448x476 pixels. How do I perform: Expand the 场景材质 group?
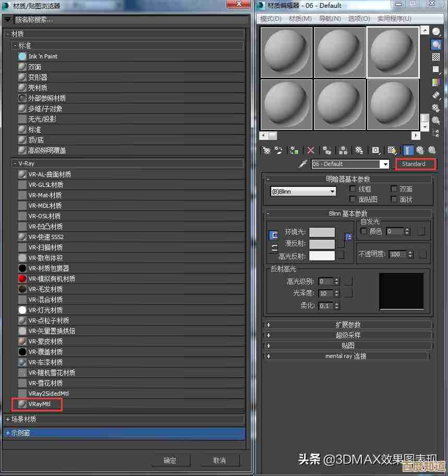(8, 419)
